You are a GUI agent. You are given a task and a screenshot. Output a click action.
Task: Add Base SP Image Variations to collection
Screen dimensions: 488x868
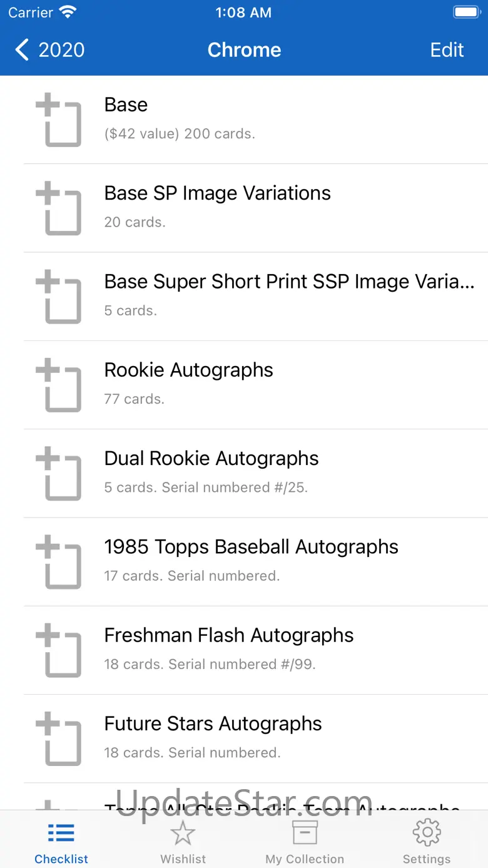(x=59, y=208)
